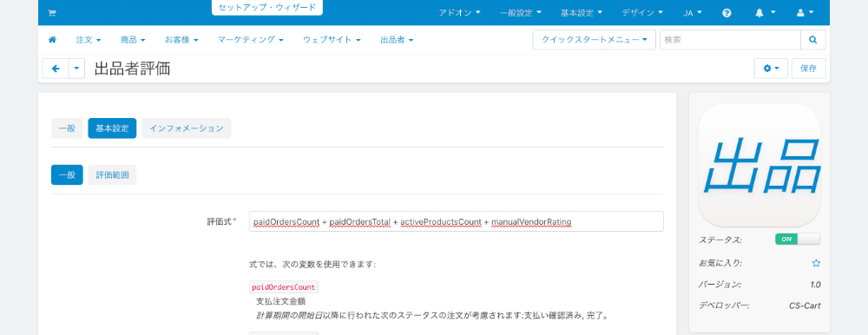This screenshot has height=335, width=868.
Task: Switch to the インフォメーション tab
Action: [x=187, y=128]
